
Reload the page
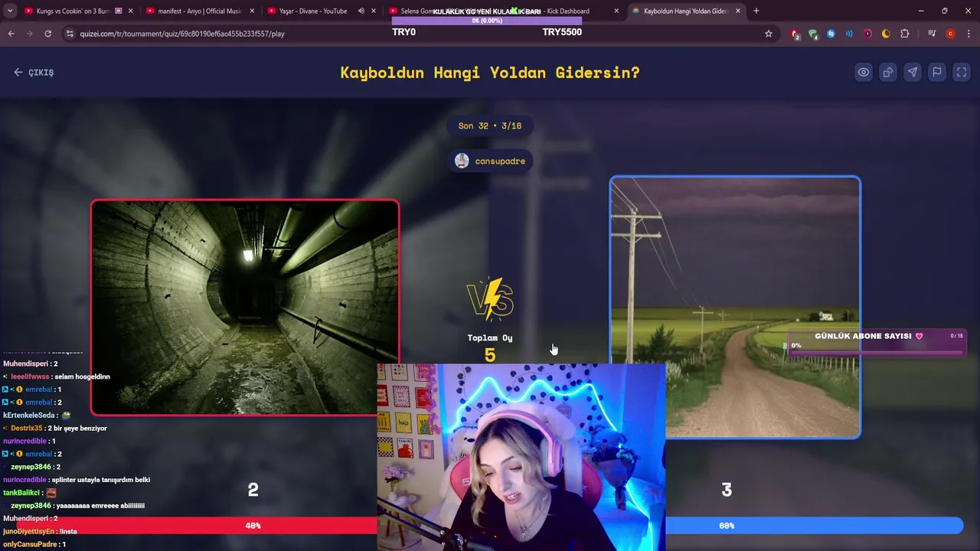(x=47, y=34)
